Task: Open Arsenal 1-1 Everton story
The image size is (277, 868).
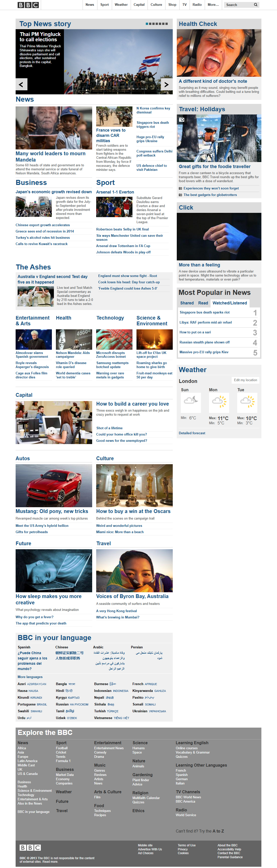Action: [115, 192]
